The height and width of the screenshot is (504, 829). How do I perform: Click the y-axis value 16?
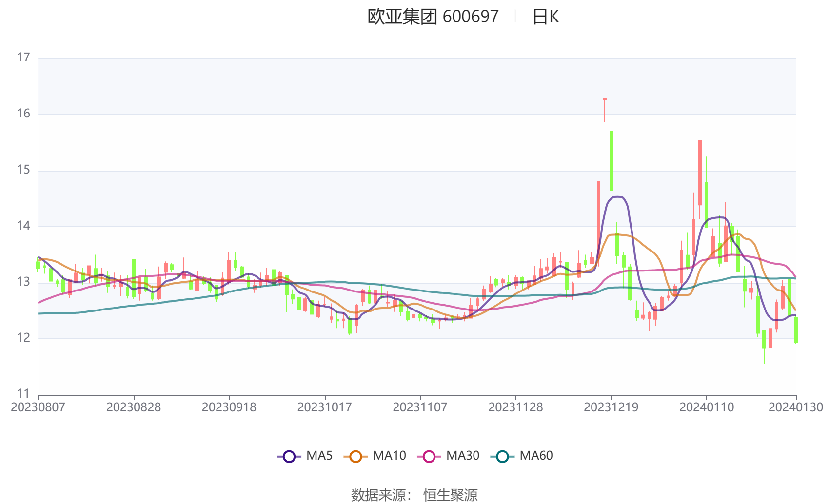[x=23, y=114]
